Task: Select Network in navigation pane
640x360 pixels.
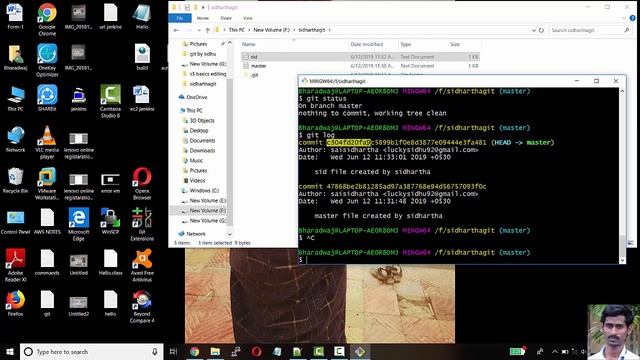Action: click(196, 234)
